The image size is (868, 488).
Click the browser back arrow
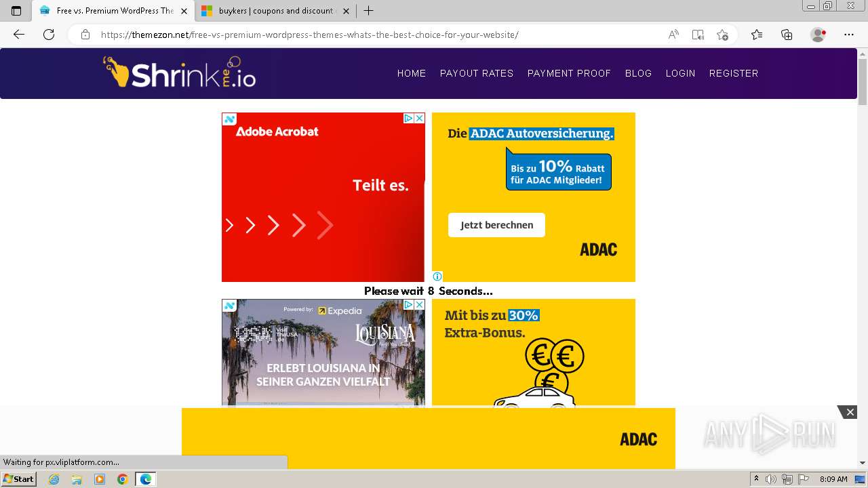pyautogui.click(x=19, y=35)
